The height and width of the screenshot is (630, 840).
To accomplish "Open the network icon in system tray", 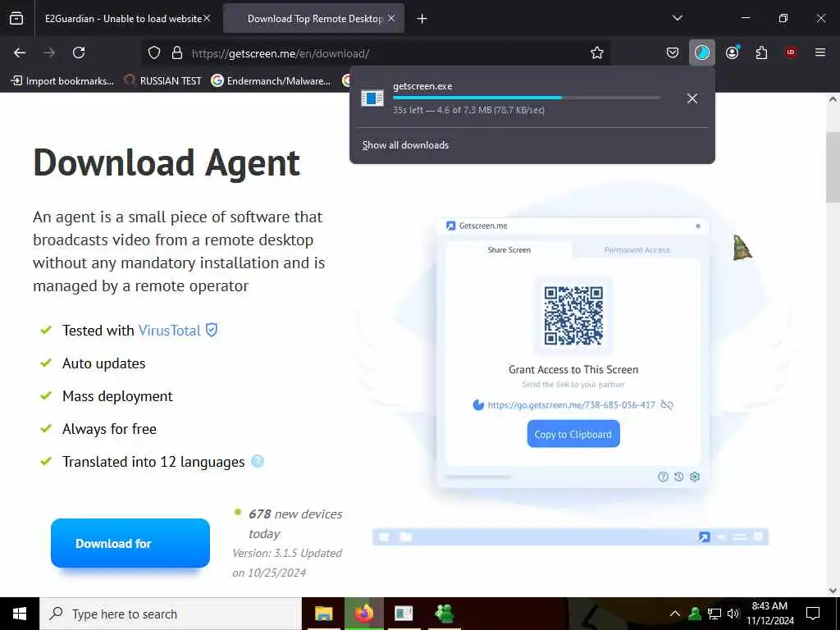I will click(x=714, y=614).
